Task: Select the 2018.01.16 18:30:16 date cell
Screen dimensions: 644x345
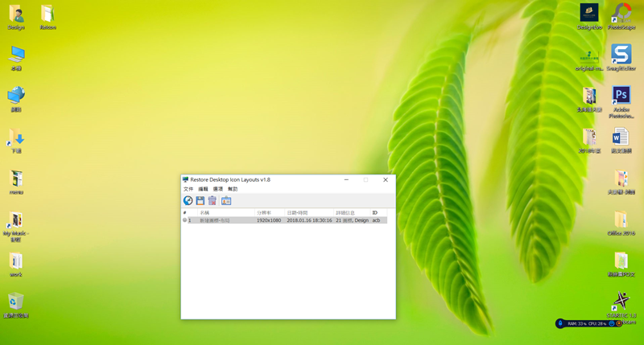Action: coord(309,220)
